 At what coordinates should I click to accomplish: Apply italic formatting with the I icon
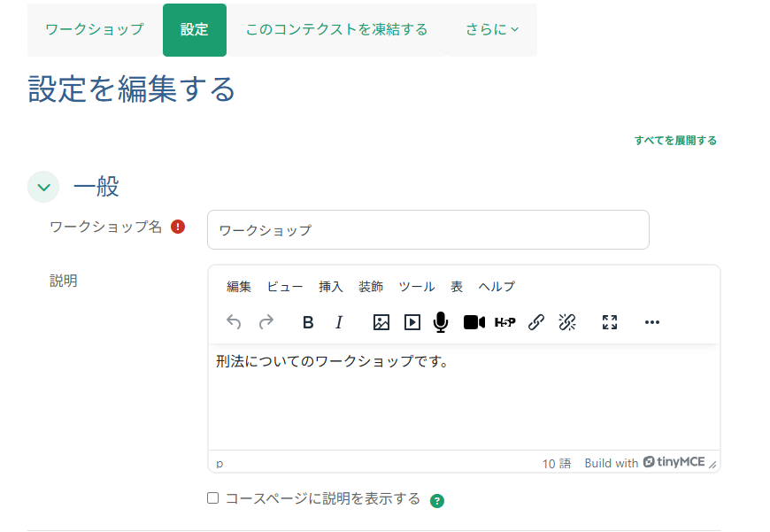pyautogui.click(x=339, y=322)
